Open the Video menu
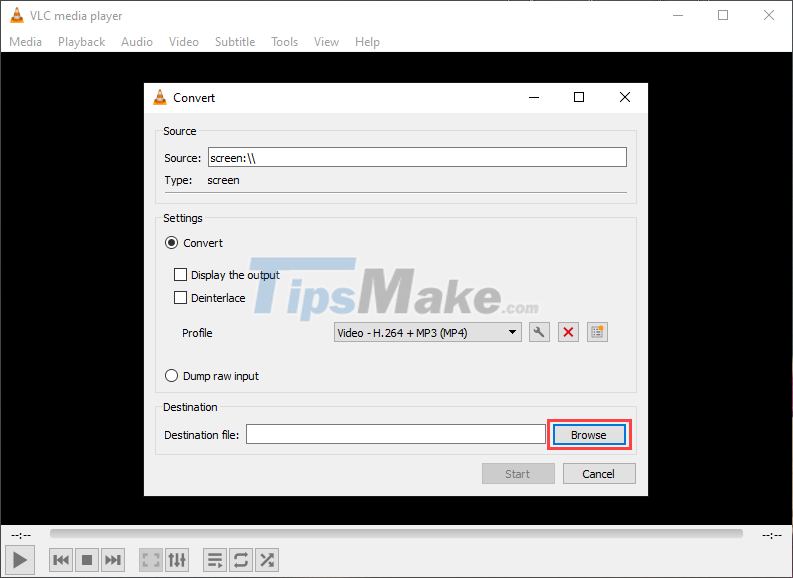The width and height of the screenshot is (793, 578). 184,41
